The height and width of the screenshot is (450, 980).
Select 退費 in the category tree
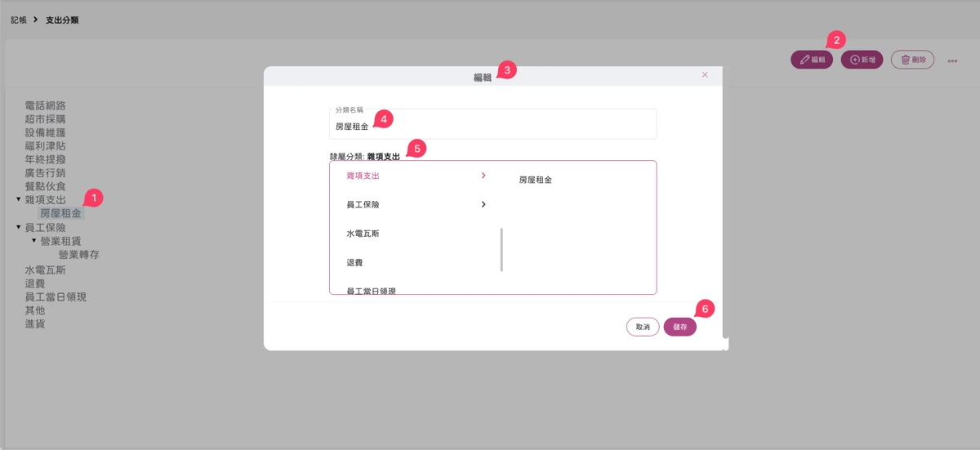(x=35, y=283)
